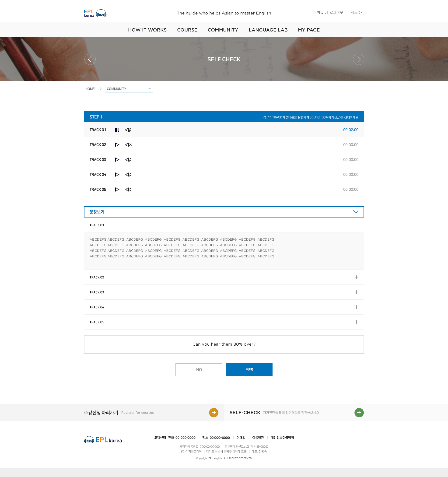Click the EPL Korea header logo
The image size is (448, 477).
[95, 13]
